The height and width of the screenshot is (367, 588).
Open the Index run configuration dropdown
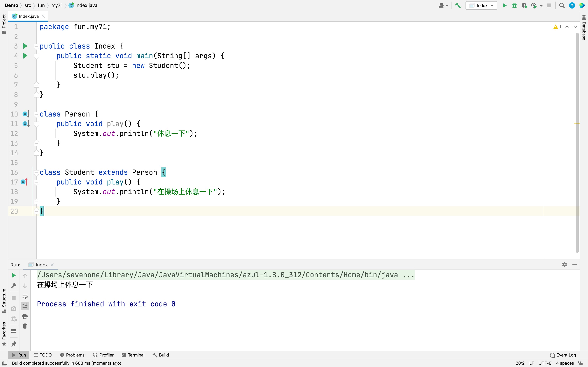pyautogui.click(x=481, y=5)
